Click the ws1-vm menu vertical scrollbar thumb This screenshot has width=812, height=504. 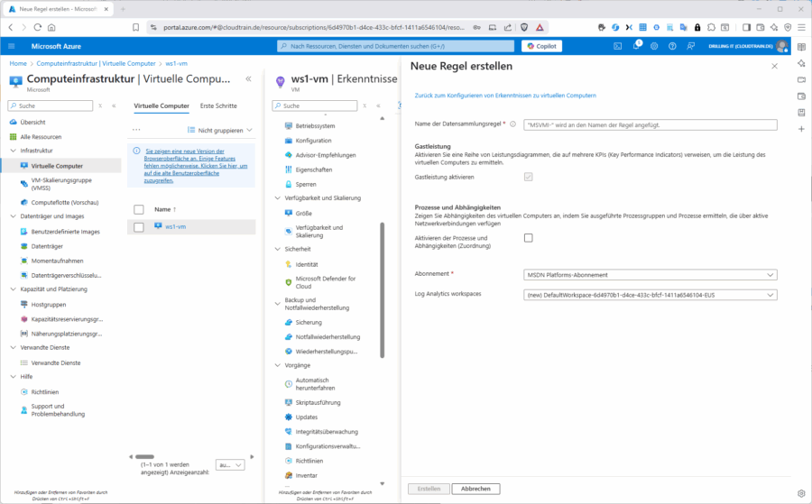[383, 289]
